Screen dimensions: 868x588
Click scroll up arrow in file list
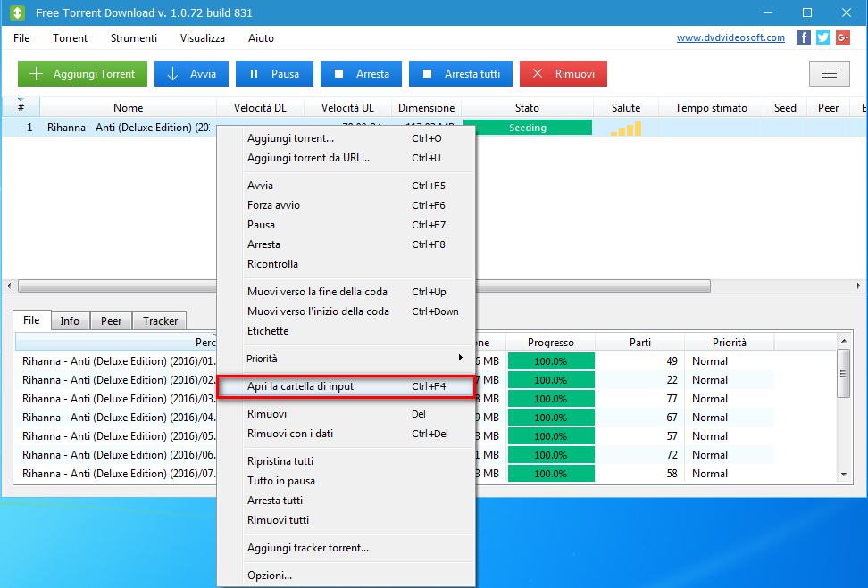pyautogui.click(x=844, y=341)
